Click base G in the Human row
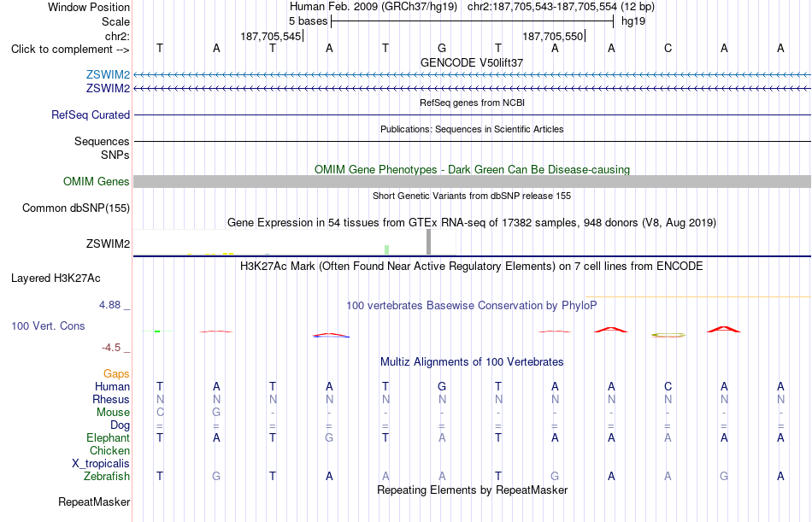Screen dimensions: 812x522 (442, 386)
